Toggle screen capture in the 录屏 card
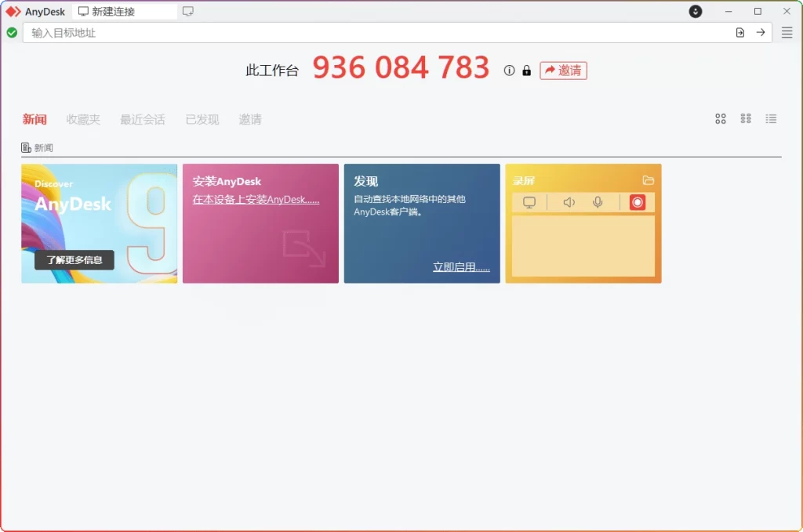This screenshot has height=532, width=803. pyautogui.click(x=529, y=201)
